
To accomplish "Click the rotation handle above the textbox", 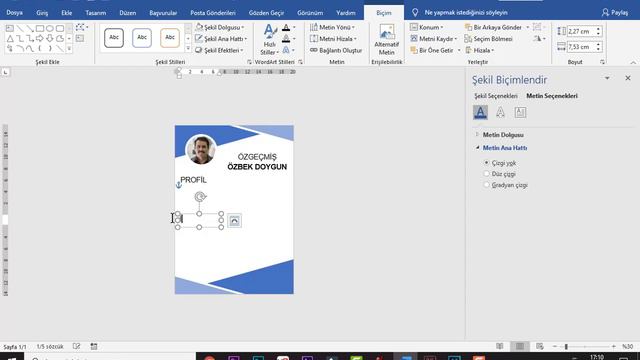I will [200, 197].
